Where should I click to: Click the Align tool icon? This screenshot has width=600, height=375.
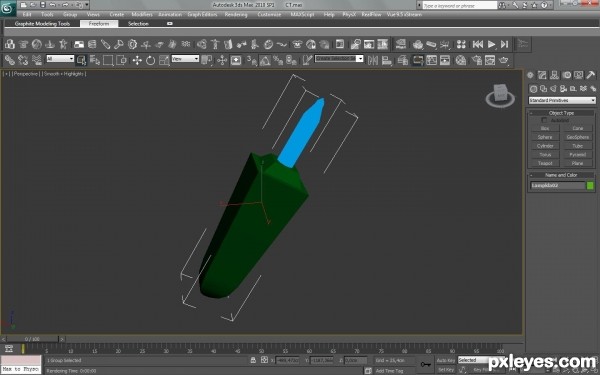pos(386,60)
